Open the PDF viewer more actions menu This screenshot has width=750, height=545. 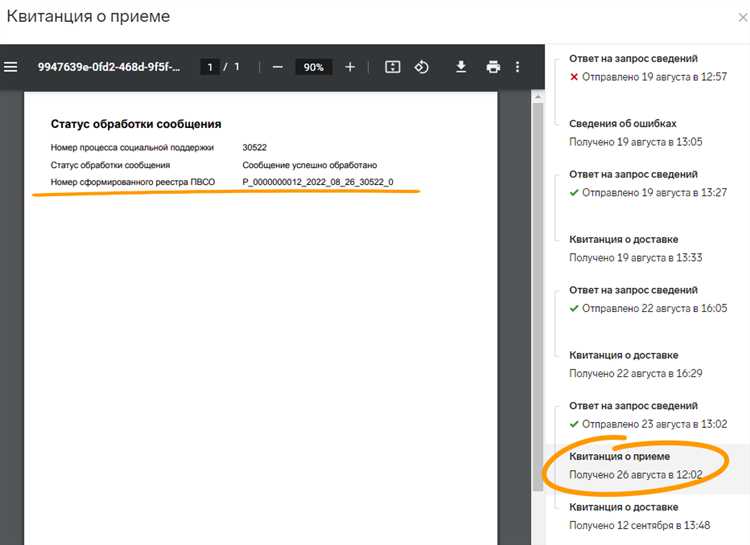(x=517, y=67)
